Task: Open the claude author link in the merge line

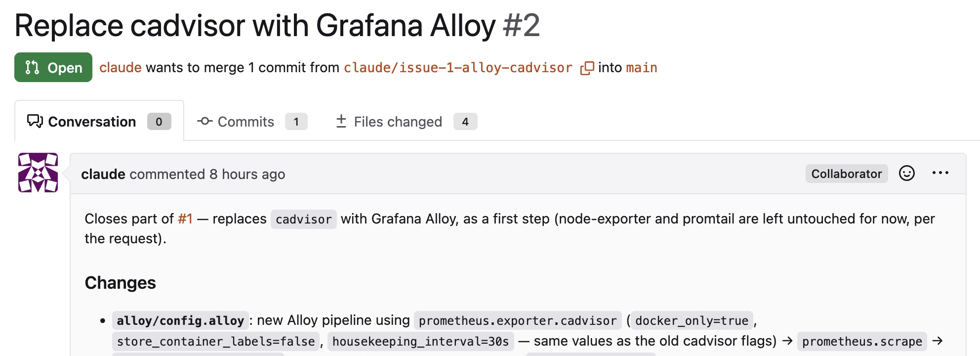Action: (121, 68)
